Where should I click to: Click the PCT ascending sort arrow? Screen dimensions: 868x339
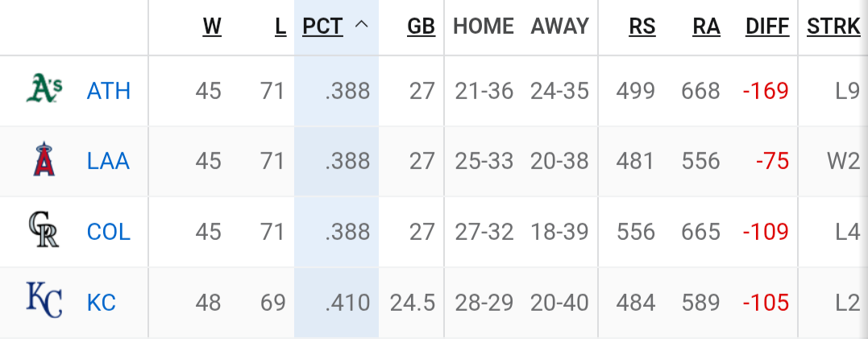[x=362, y=24]
